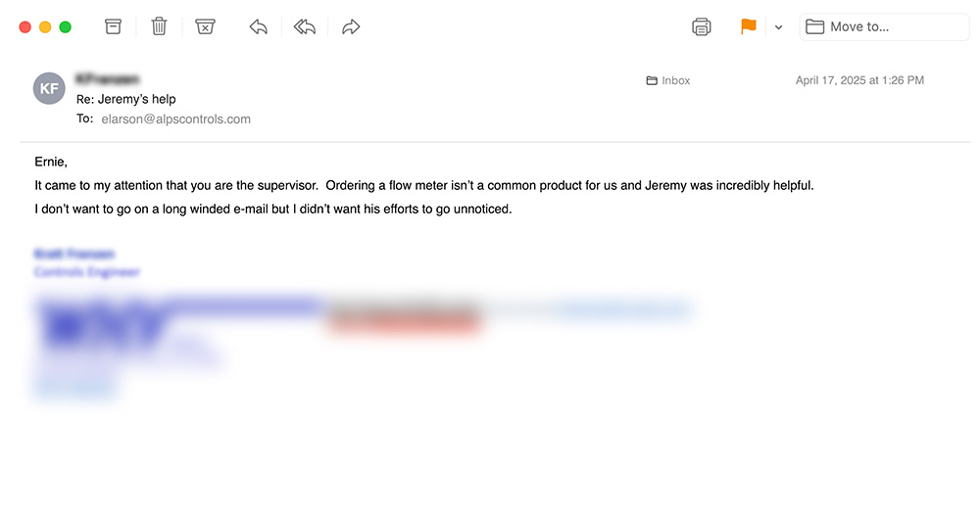
Task: Delete the message with trash icon
Action: pyautogui.click(x=159, y=27)
